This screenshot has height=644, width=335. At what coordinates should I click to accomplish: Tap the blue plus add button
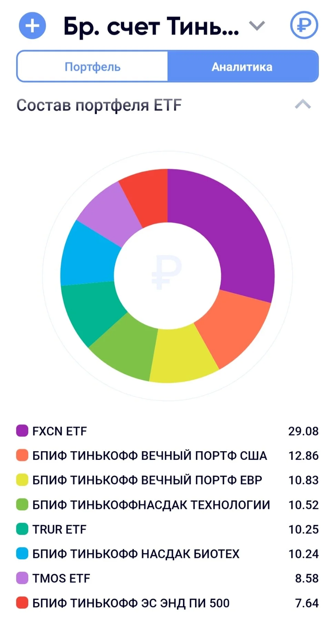point(32,25)
